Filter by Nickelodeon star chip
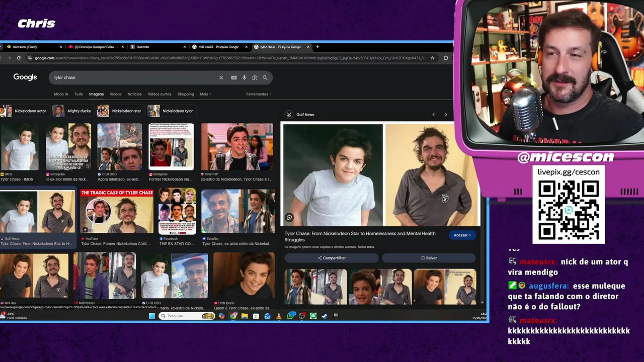This screenshot has width=644, height=362. click(x=120, y=111)
